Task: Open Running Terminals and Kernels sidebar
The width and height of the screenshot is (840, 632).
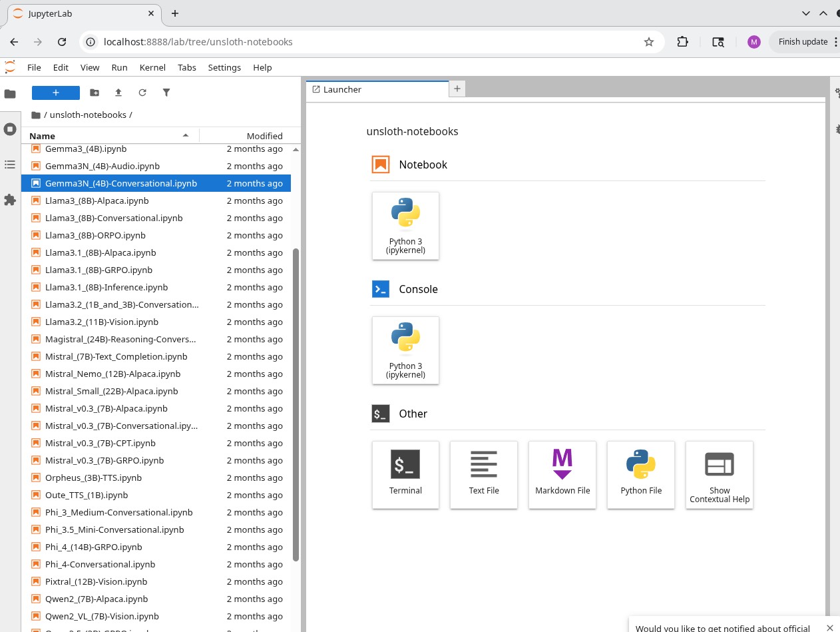Action: 10,129
